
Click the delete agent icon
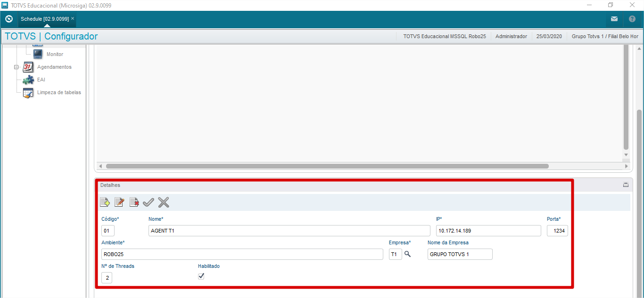click(134, 202)
